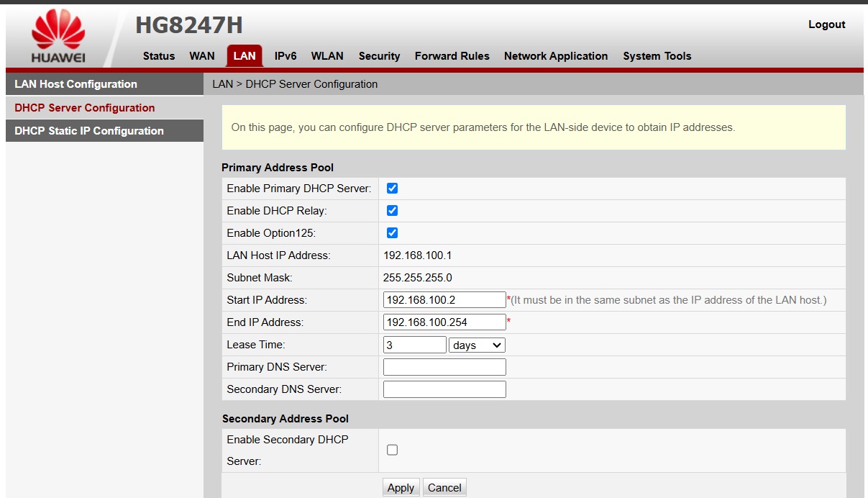The width and height of the screenshot is (868, 498).
Task: Enable the Secondary DHCP Server checkbox
Action: tap(392, 450)
